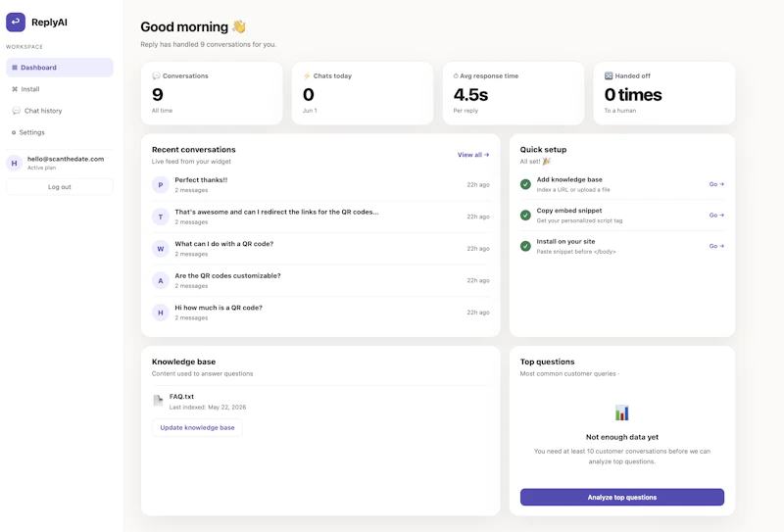
Task: Click the waving hand emoji in greeting
Action: (239, 26)
